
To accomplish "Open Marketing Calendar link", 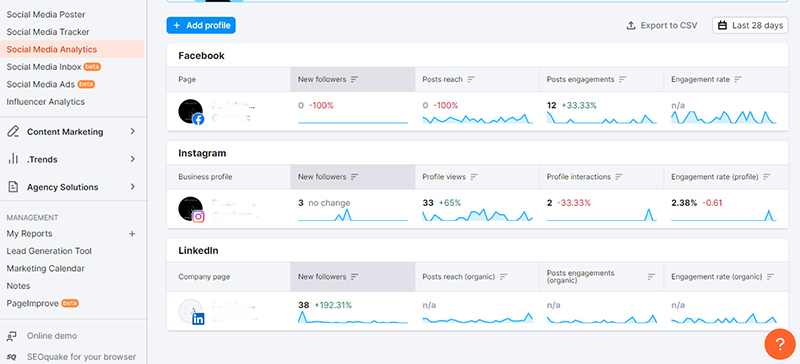I will pyautogui.click(x=45, y=269).
